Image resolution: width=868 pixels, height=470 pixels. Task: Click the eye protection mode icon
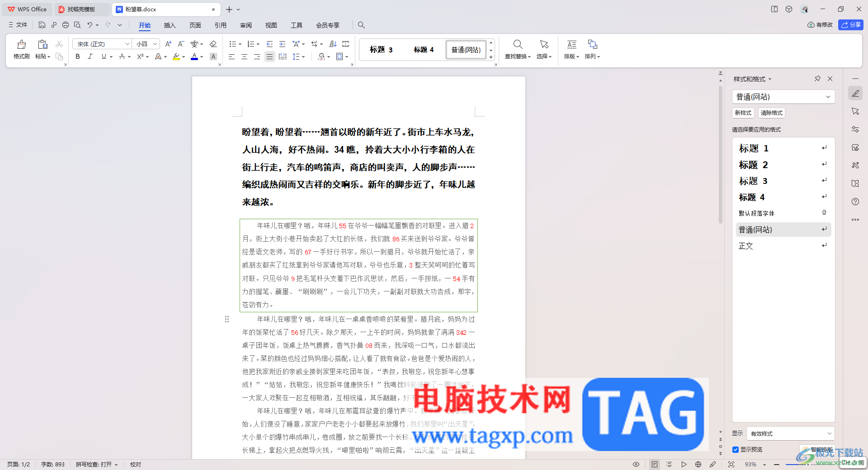tap(636, 464)
